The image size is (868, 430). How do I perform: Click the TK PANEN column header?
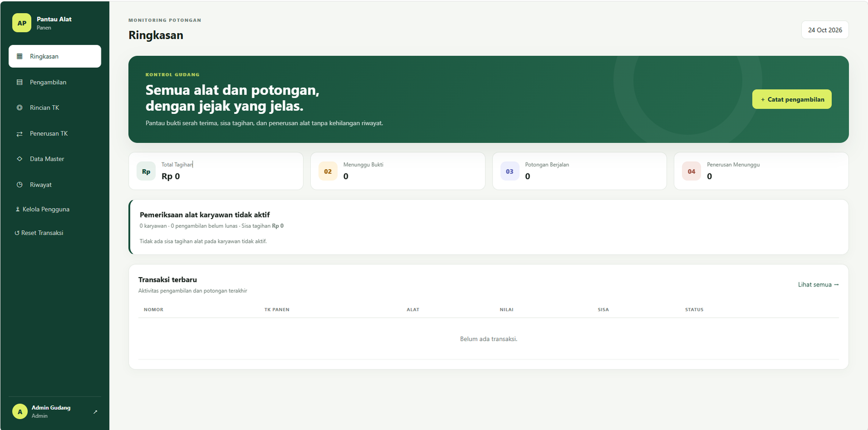coord(277,310)
